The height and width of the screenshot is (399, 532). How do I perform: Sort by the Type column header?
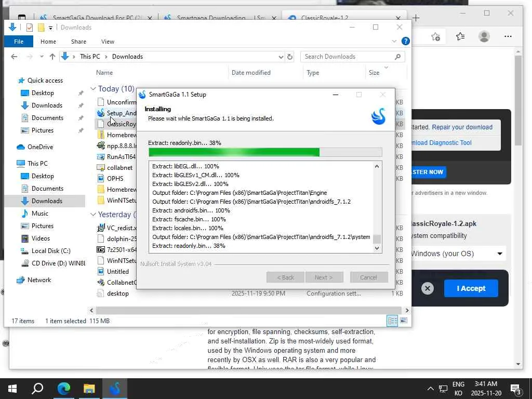point(312,73)
